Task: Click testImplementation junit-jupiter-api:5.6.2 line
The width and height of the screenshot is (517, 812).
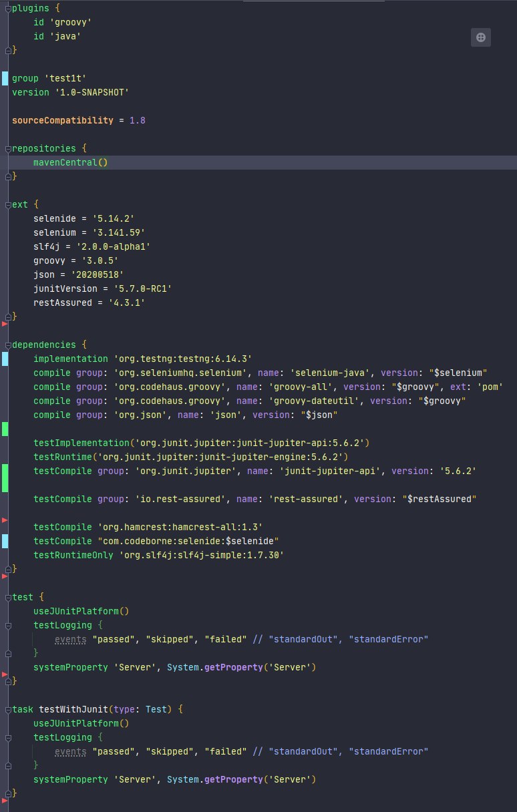Action: 202,443
